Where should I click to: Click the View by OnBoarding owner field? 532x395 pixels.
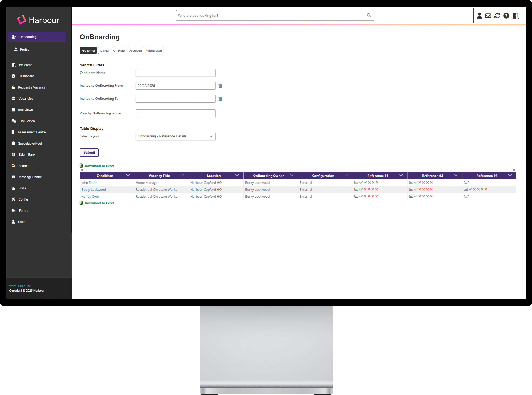pos(176,114)
